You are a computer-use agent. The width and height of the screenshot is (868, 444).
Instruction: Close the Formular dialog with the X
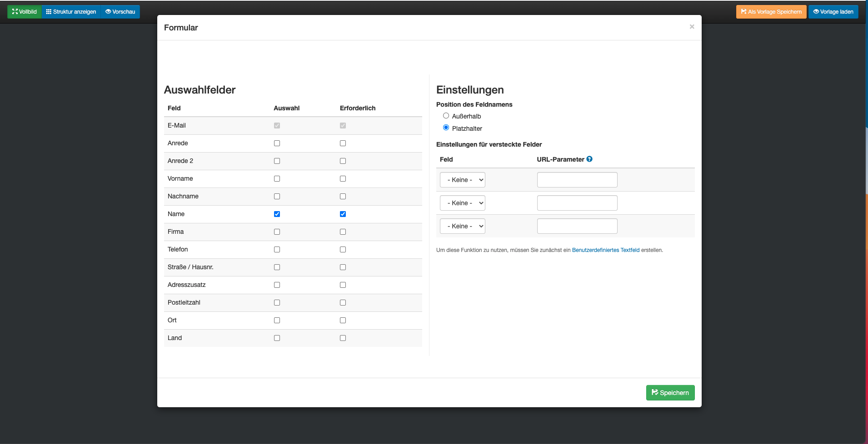[692, 27]
